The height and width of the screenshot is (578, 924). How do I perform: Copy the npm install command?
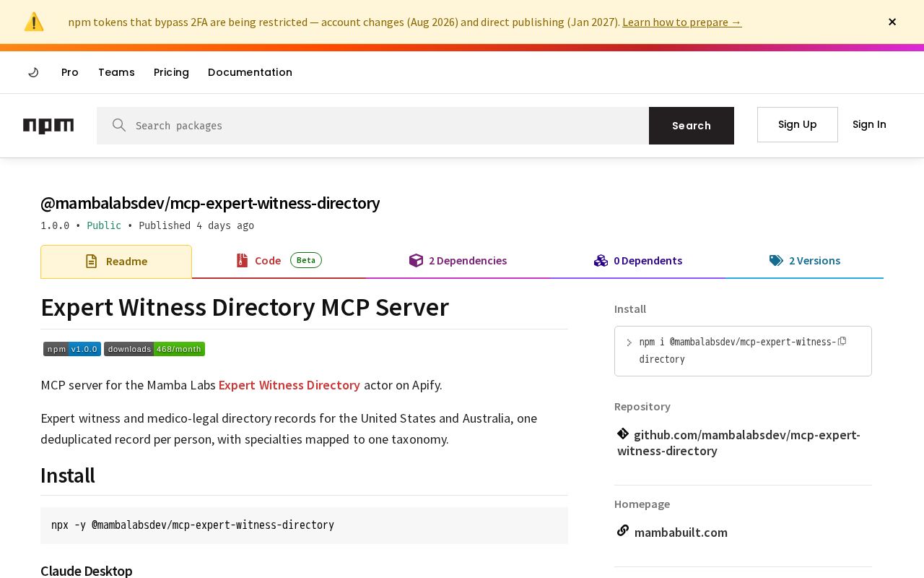pos(842,341)
